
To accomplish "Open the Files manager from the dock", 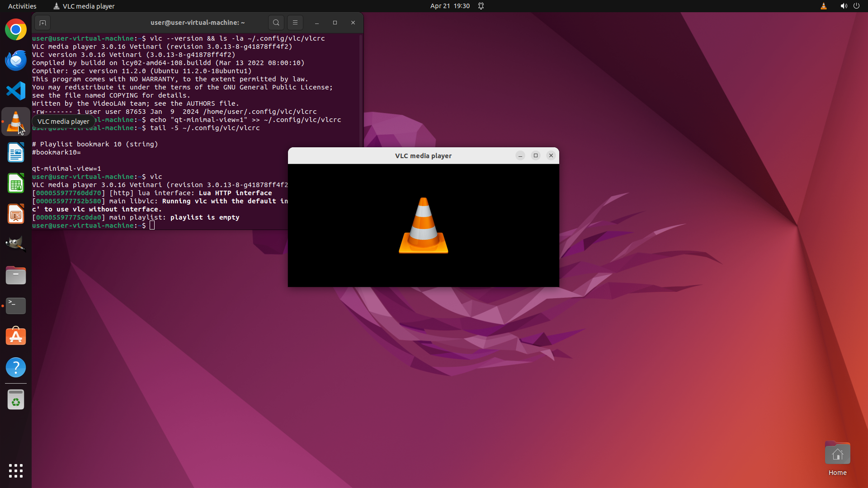I will 16,275.
